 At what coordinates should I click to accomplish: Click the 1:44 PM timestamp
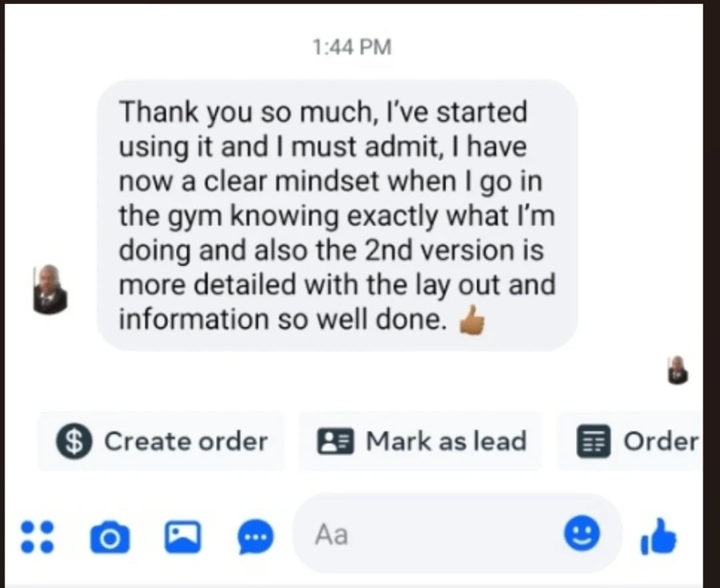(352, 47)
